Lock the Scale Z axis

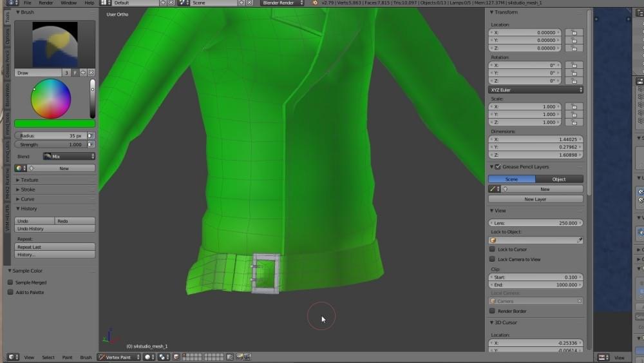tap(574, 122)
